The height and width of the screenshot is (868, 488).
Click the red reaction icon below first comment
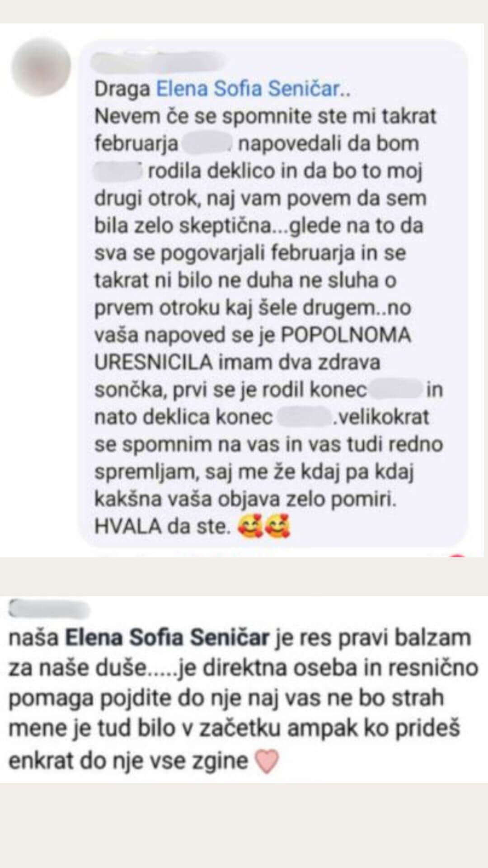pyautogui.click(x=457, y=555)
